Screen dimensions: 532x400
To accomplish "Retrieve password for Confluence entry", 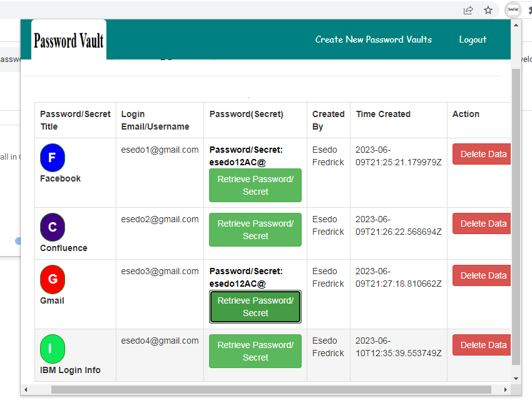I will coord(255,230).
